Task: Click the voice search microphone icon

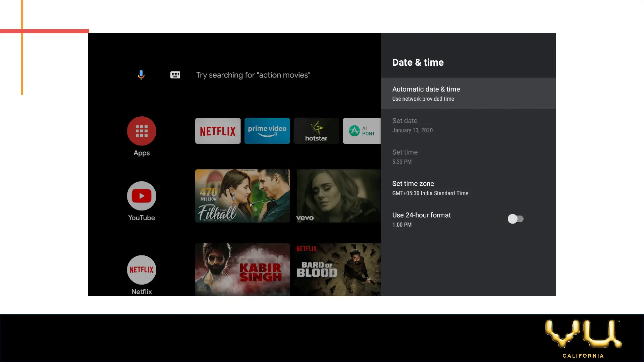Action: 141,74
